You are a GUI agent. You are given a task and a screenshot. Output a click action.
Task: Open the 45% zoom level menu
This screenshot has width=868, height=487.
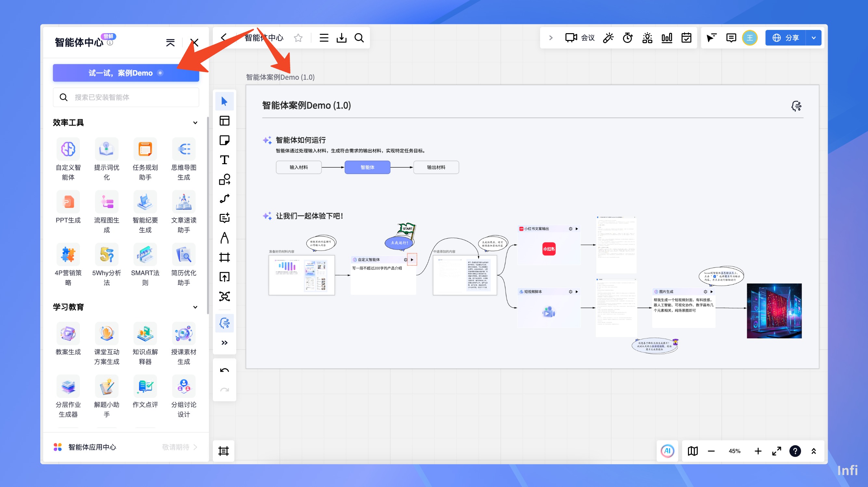pos(734,451)
